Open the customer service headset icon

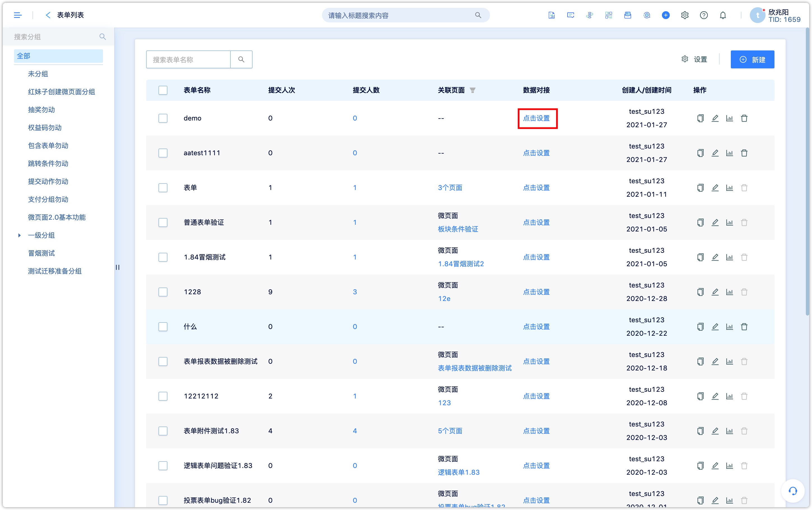click(x=792, y=491)
